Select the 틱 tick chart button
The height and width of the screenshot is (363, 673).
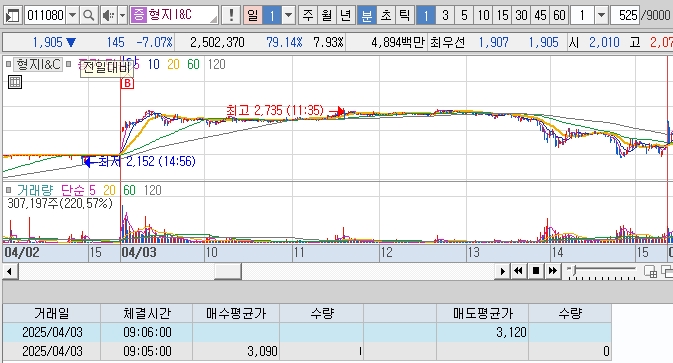click(404, 15)
